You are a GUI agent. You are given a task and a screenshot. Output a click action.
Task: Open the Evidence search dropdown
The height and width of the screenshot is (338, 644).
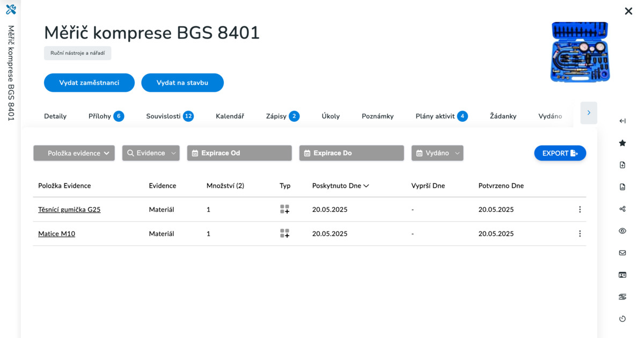151,153
